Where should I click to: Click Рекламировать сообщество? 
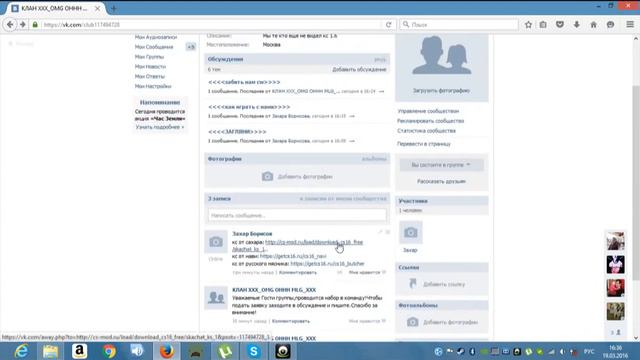[431, 121]
